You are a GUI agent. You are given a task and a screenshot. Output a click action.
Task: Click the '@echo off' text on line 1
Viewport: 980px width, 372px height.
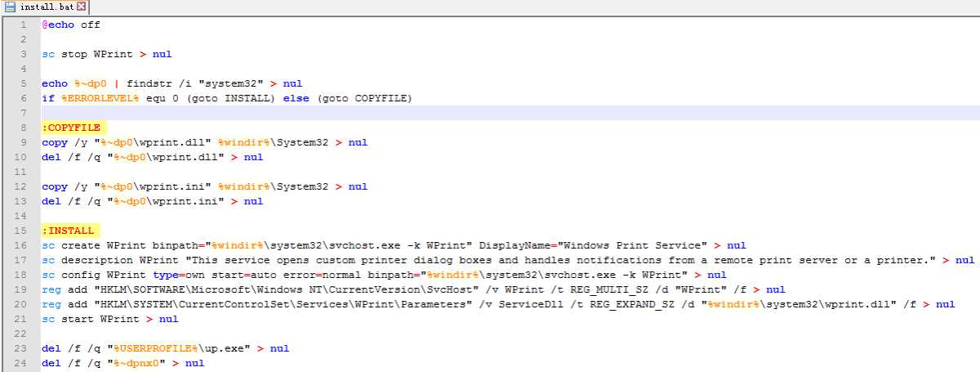71,25
